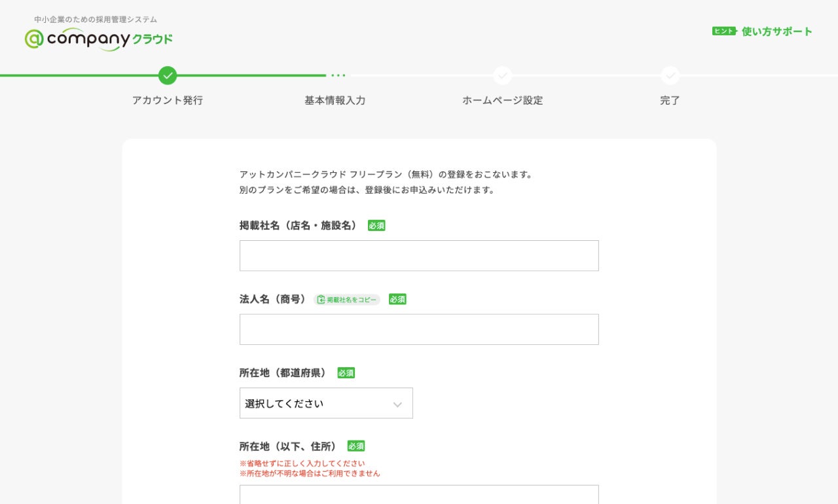The height and width of the screenshot is (504, 838).
Task: Click the 必須 badge next to 所在地（都道府県）
Action: coord(346,372)
